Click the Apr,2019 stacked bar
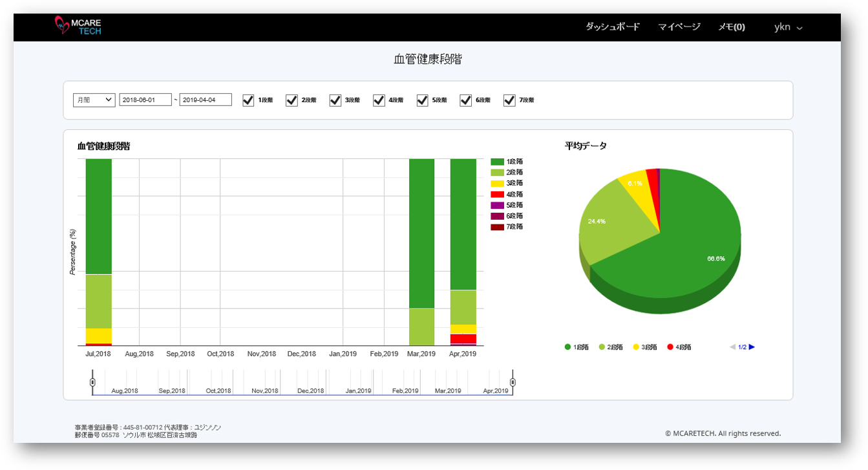Viewport: 868px width, 470px height. (463, 252)
